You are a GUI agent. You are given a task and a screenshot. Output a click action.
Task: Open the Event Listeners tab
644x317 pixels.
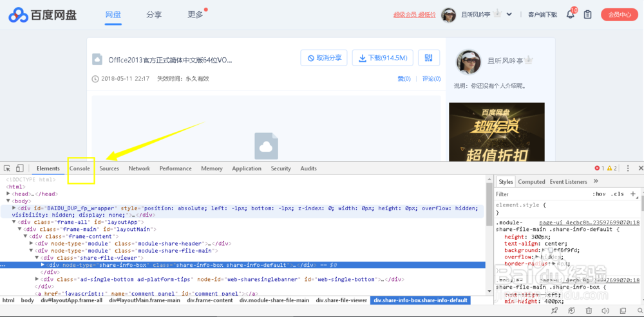click(x=569, y=182)
